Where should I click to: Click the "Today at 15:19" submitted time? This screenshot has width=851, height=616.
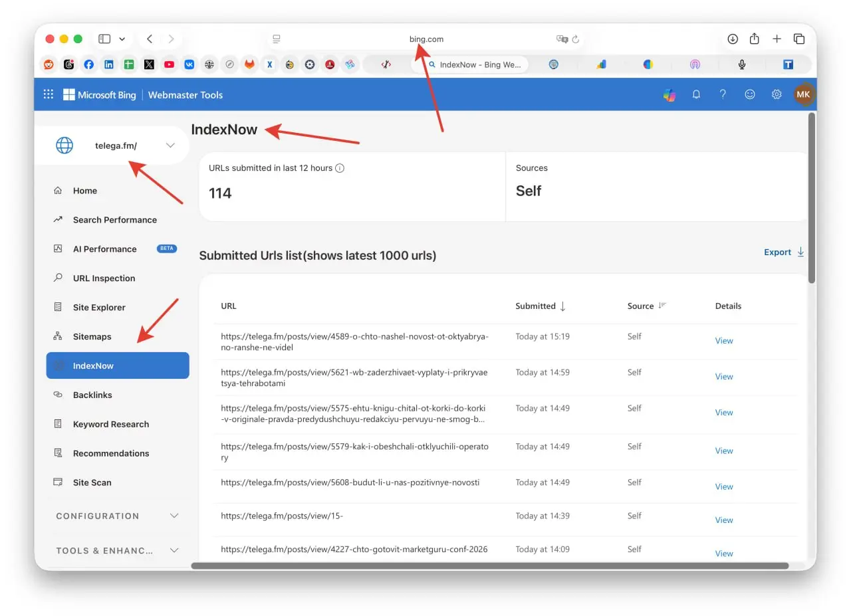543,337
